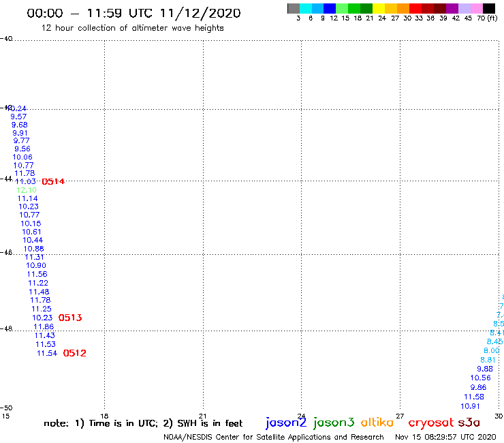Screen dimensions: 504x443
Task: Click the longitude axis label 27
Action: pos(400,416)
